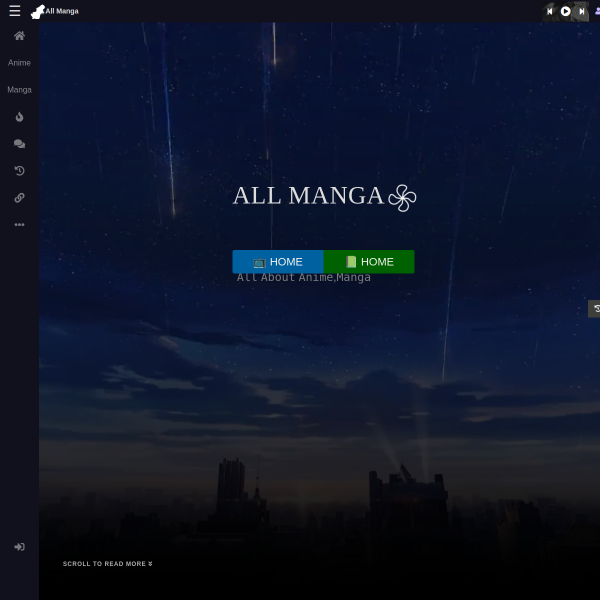Open the floating history tab at right edge
The height and width of the screenshot is (600, 600).
coord(594,308)
